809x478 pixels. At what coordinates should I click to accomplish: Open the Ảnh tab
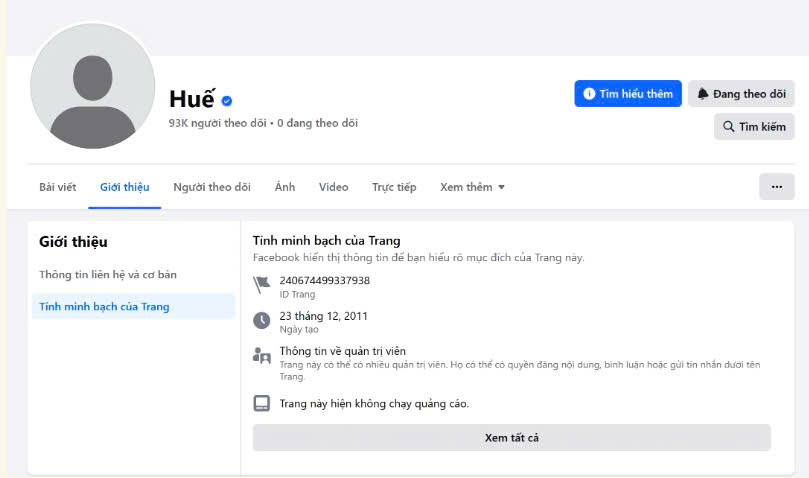click(x=285, y=187)
